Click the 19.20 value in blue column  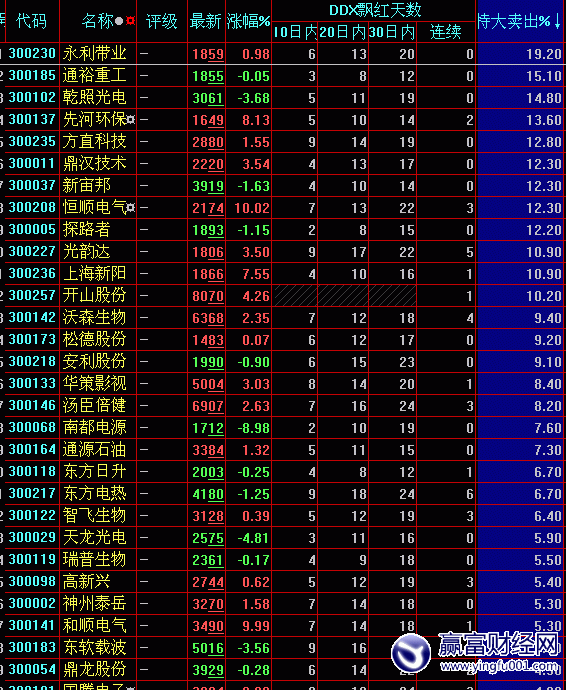point(544,54)
